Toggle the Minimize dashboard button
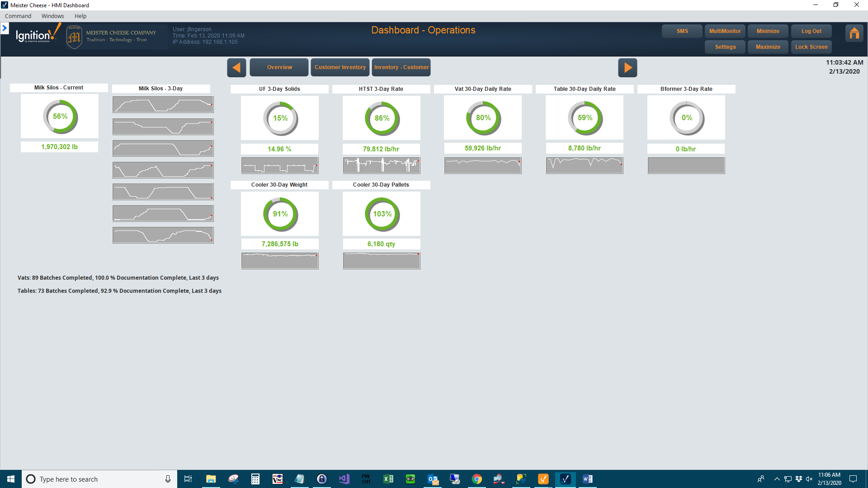The width and height of the screenshot is (868, 488). [768, 30]
